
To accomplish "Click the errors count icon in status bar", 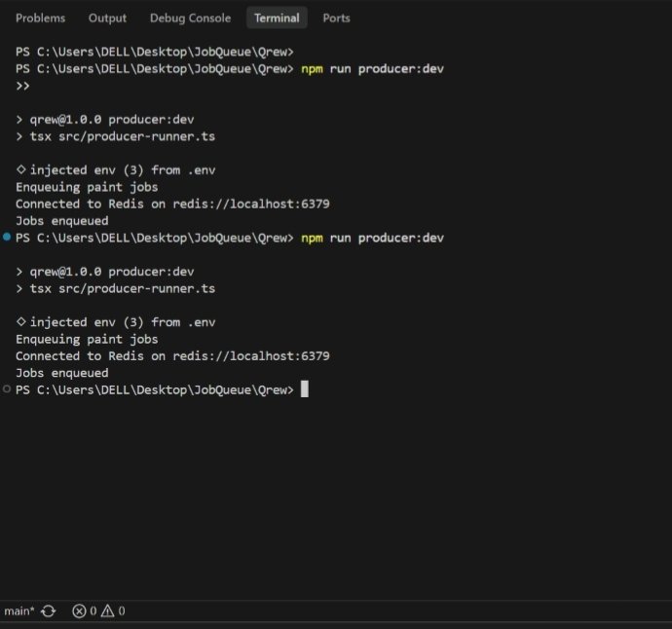I will click(x=79, y=611).
